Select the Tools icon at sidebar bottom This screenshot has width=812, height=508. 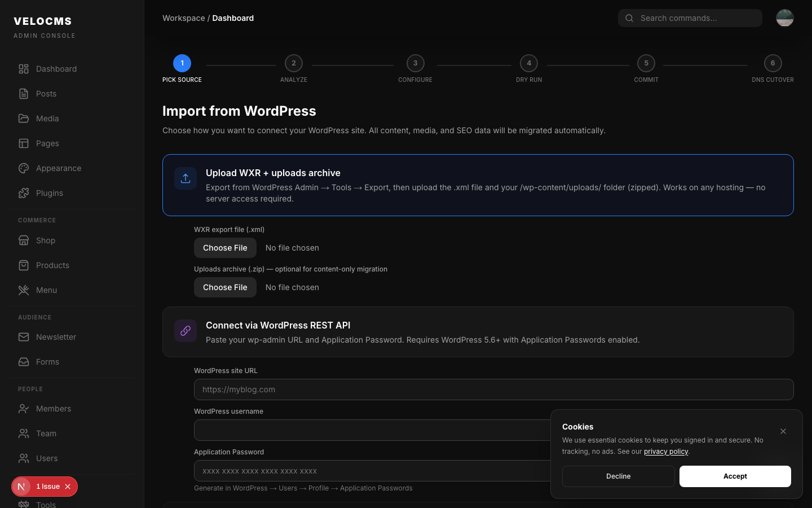pos(23,504)
